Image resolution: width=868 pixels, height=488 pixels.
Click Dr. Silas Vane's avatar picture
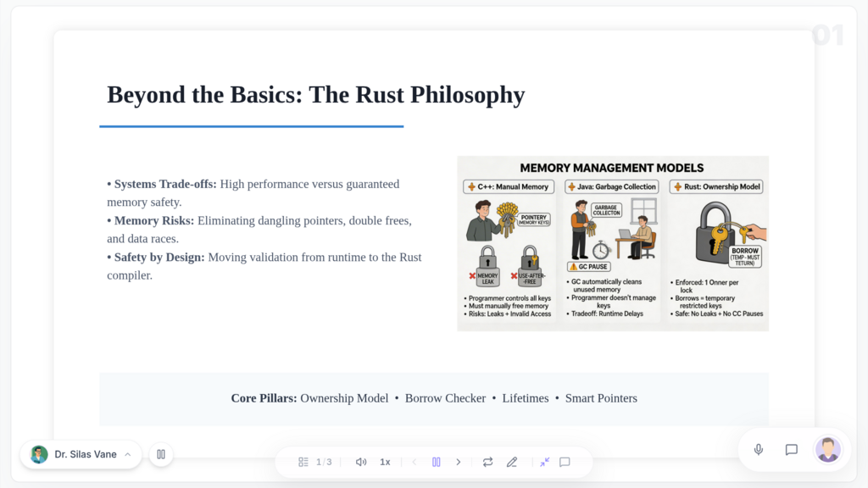click(x=39, y=454)
